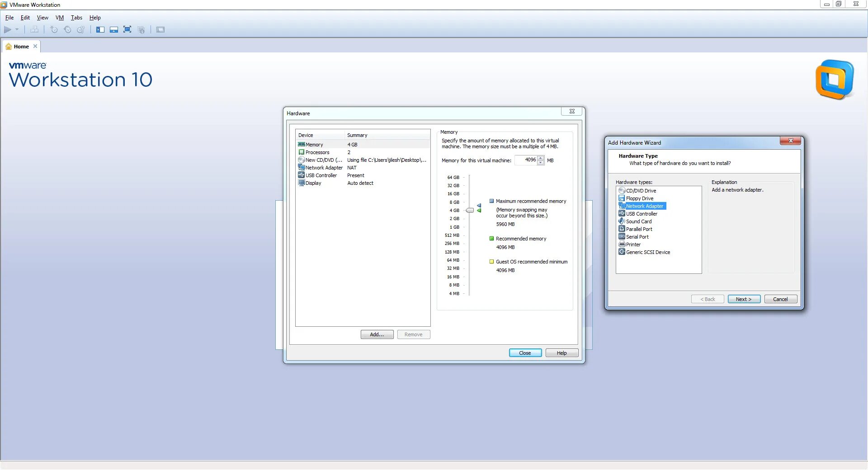Open the power options dropdown arrow

(17, 30)
